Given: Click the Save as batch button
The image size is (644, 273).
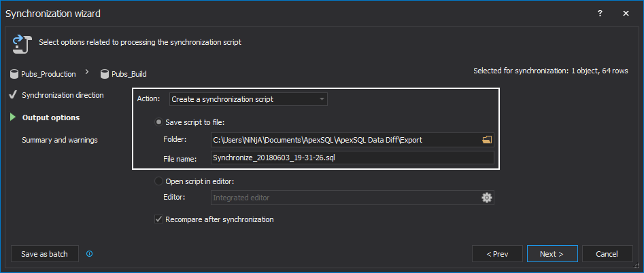Looking at the screenshot, I should [x=44, y=254].
